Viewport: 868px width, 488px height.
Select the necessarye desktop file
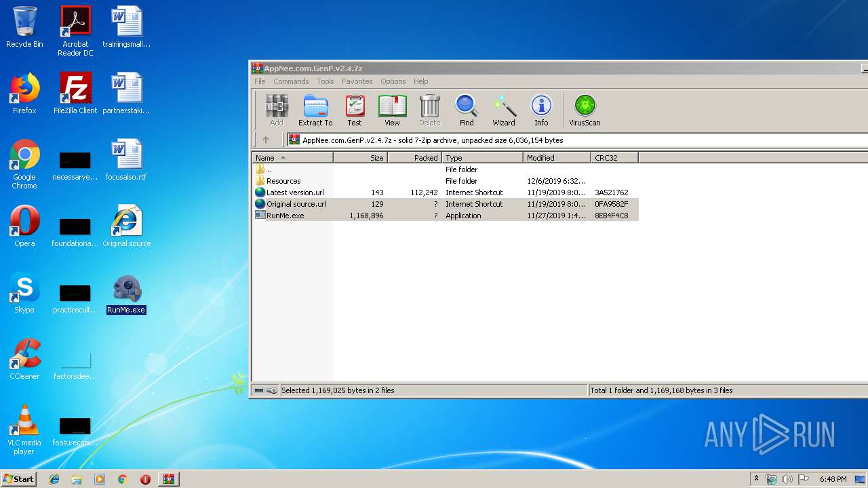point(75,167)
